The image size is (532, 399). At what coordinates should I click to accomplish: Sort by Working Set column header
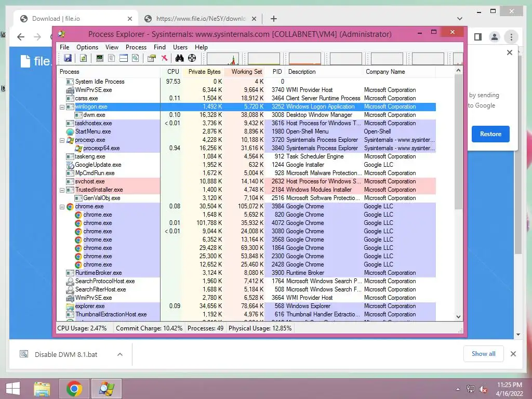click(244, 72)
